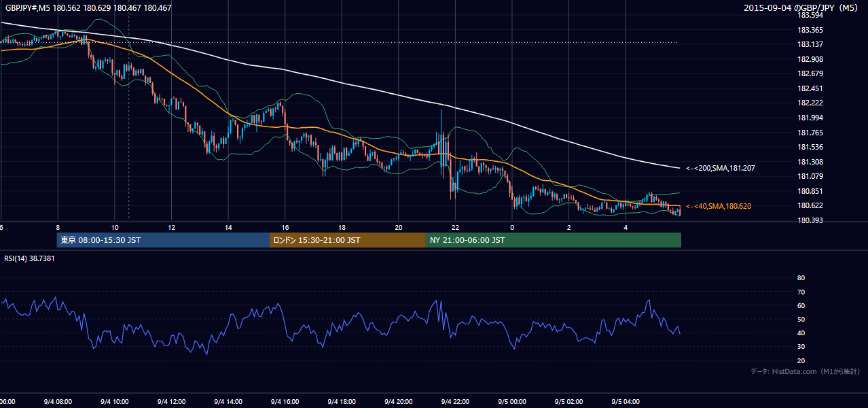Click the 2015-09-04 GBP/JPY (M5) title
Image resolution: width=868 pixels, height=408 pixels.
click(x=801, y=8)
